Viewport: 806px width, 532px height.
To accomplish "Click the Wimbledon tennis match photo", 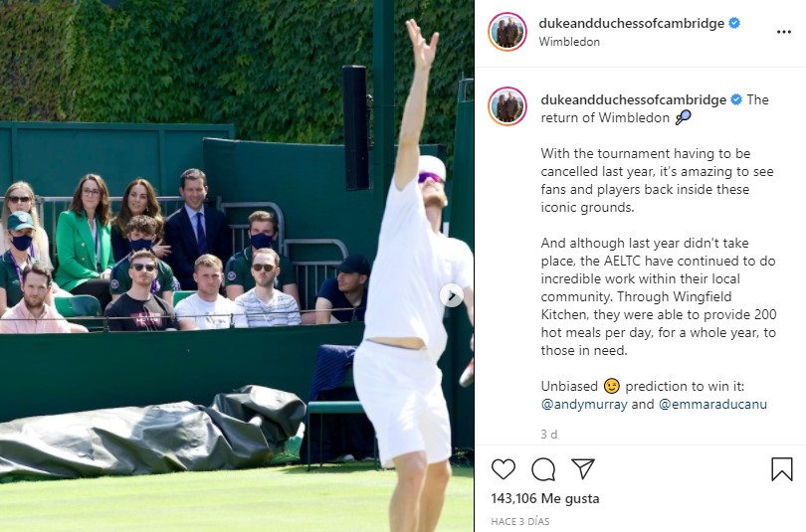I will point(237,266).
